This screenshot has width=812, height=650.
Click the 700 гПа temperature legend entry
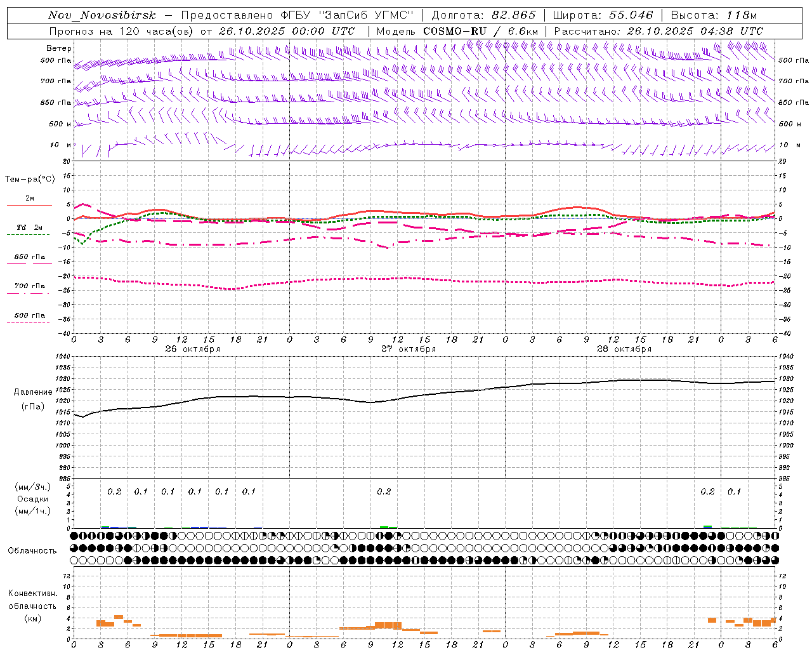[x=29, y=286]
